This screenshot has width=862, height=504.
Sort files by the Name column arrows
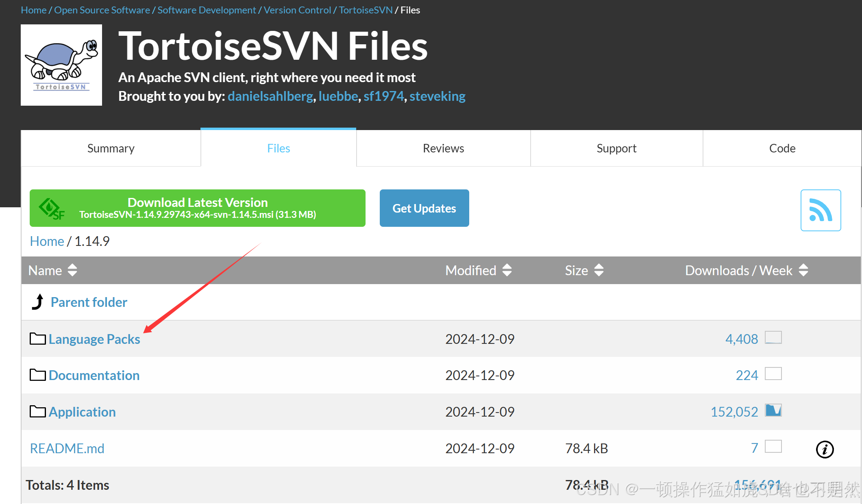pyautogui.click(x=72, y=270)
